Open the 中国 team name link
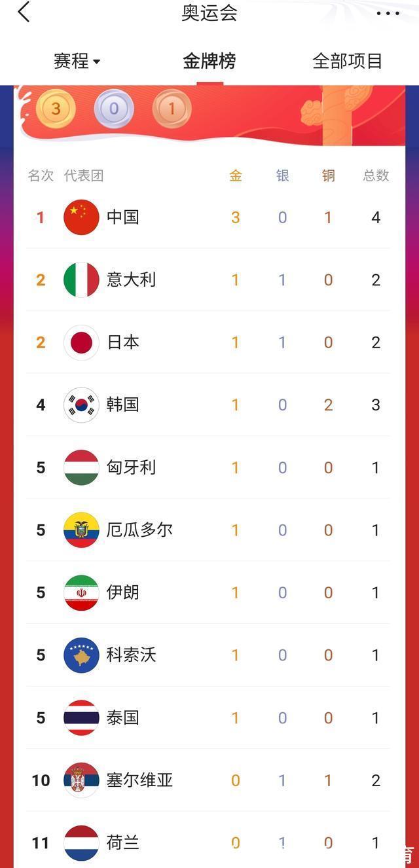Viewport: 419px width, 868px height. click(123, 217)
